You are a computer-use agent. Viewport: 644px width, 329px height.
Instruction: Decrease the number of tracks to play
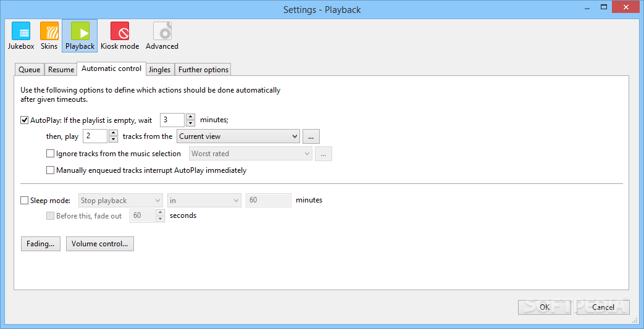[x=114, y=140]
